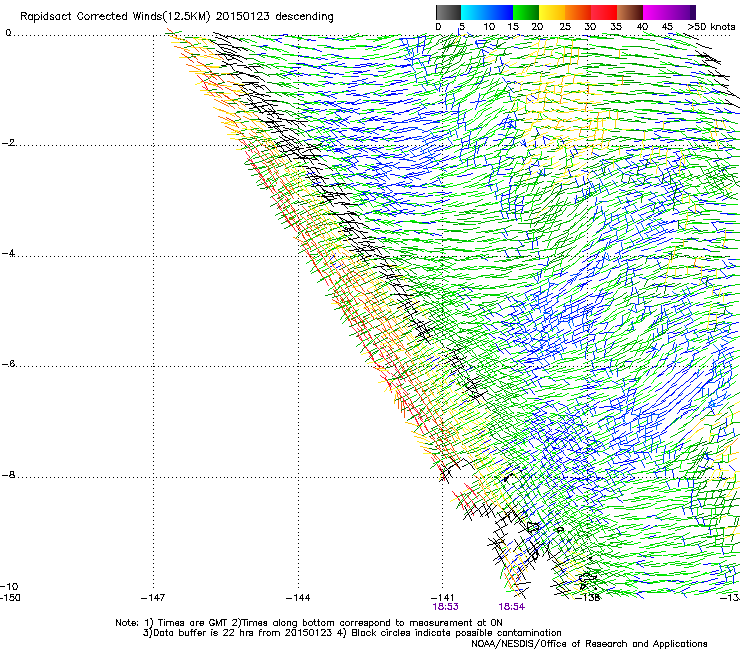Screen dimensions: 740x650
Task: Click the note 'Black circles indicate possible contamination'
Action: coord(456,633)
